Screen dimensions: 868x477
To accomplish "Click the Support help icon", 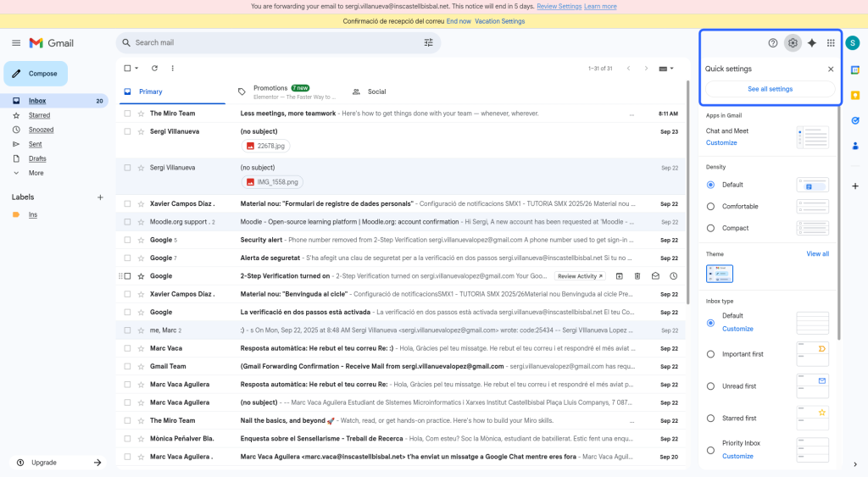I will tap(772, 43).
